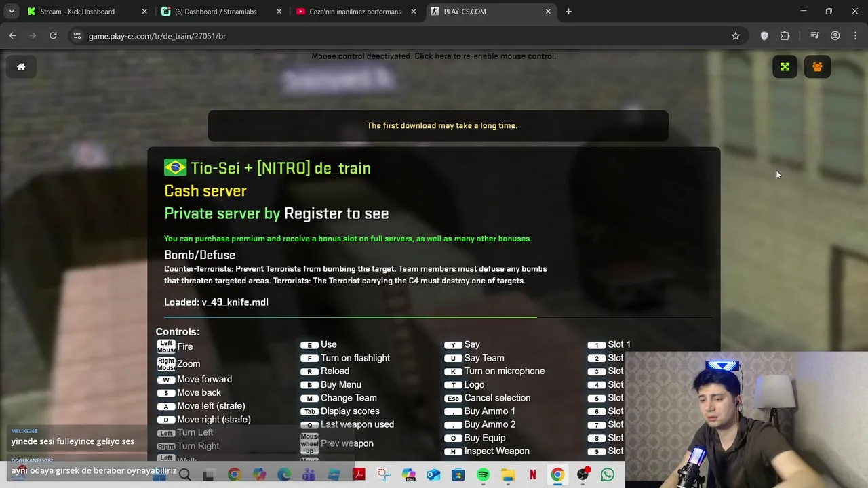This screenshot has height=488, width=868.
Task: Open Spotify from the taskbar
Action: pos(483,475)
